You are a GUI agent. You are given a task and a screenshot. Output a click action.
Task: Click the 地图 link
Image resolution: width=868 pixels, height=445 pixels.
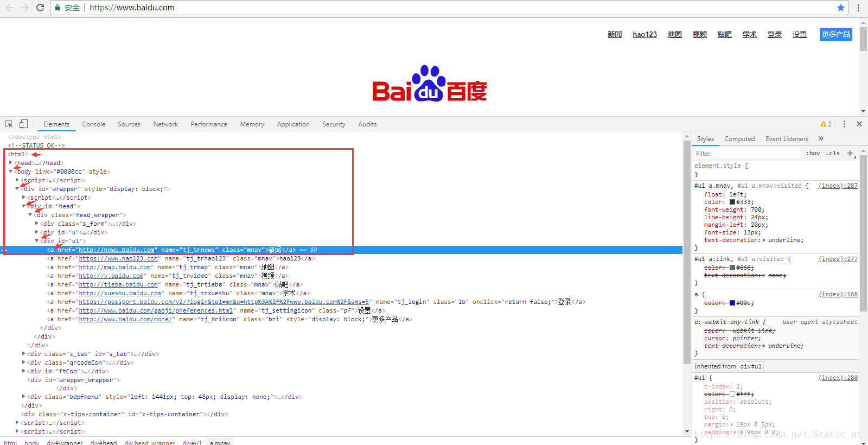point(675,34)
